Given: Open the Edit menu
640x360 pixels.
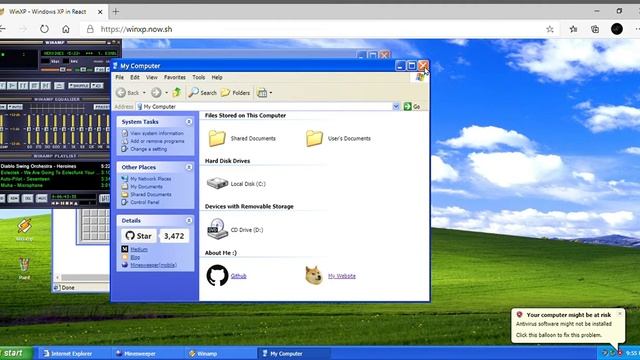Looking at the screenshot, I should coord(135,77).
